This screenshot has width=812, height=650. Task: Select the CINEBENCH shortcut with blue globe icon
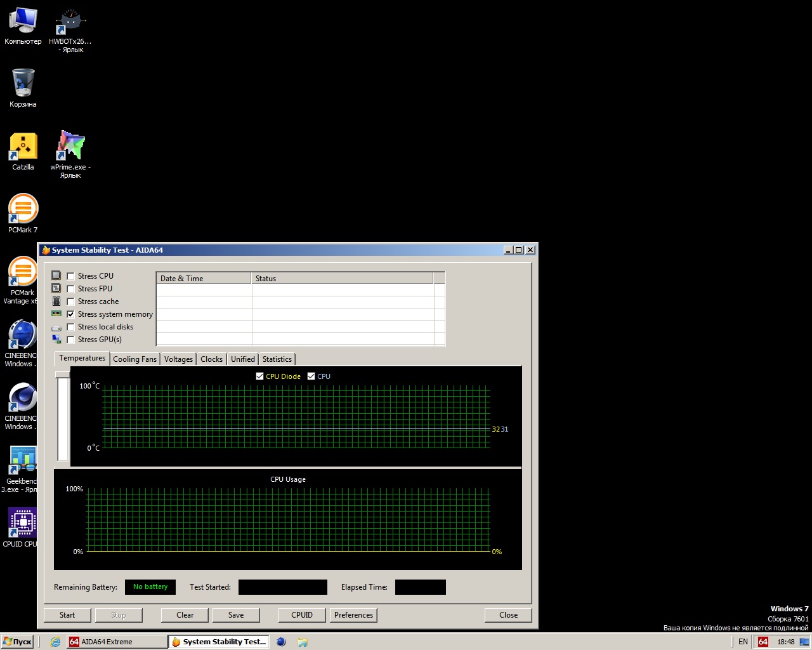[20, 343]
